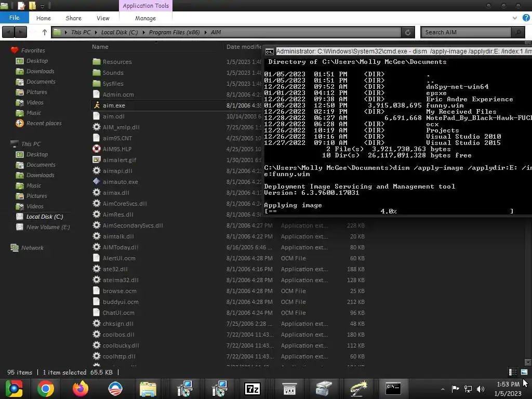
Task: Open the Action Center flag tray icon
Action: pyautogui.click(x=455, y=389)
